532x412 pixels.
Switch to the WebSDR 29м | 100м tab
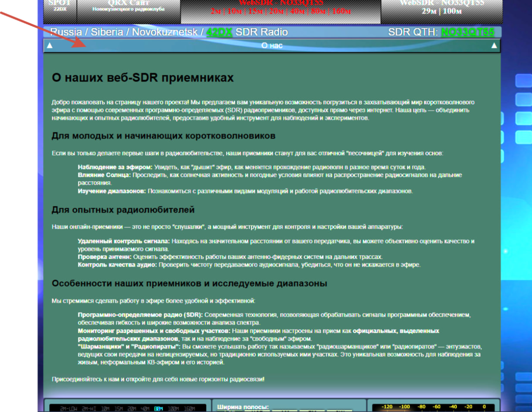(x=441, y=9)
